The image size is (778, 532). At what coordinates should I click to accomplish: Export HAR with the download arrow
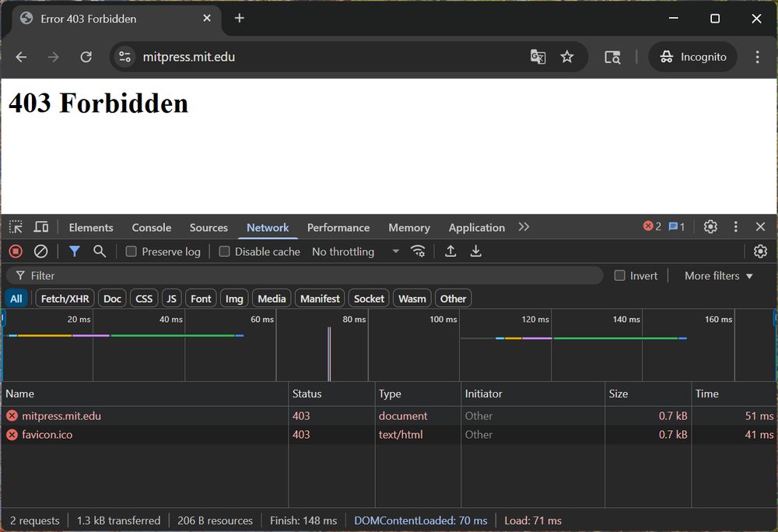coord(476,251)
